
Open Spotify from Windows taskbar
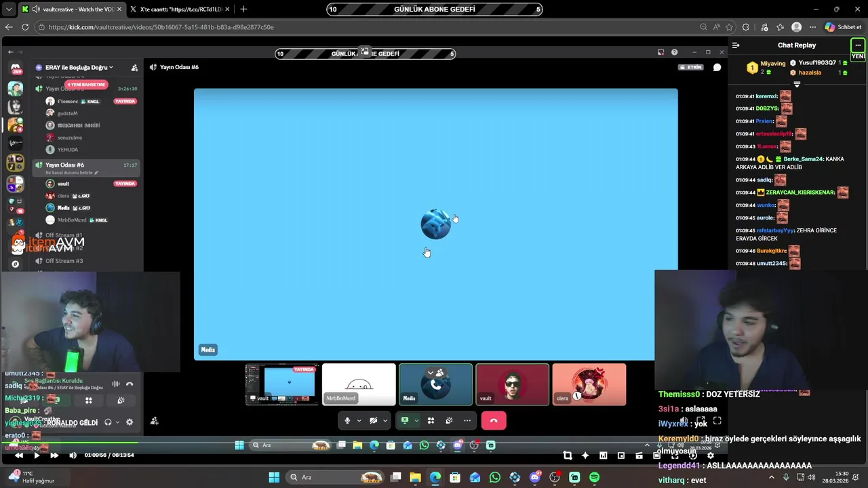tap(595, 478)
